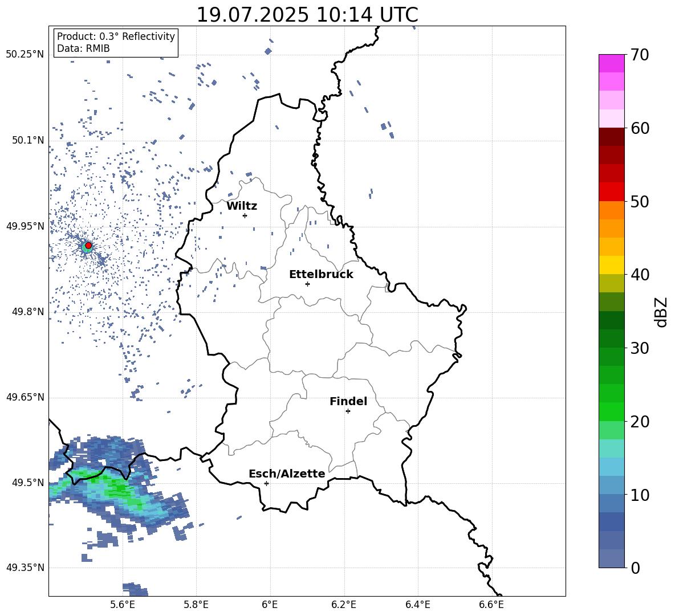Click the Findel city label
Viewport: 675px width, 616px height.
coord(348,401)
